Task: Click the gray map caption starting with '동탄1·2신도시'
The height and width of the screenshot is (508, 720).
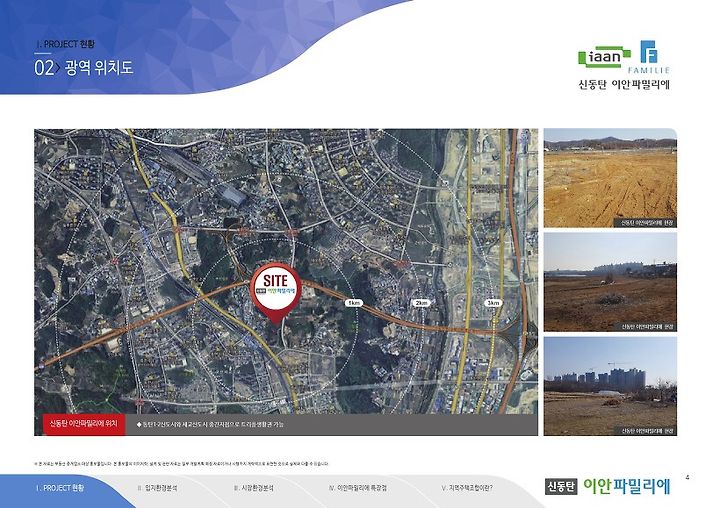Action: click(210, 424)
